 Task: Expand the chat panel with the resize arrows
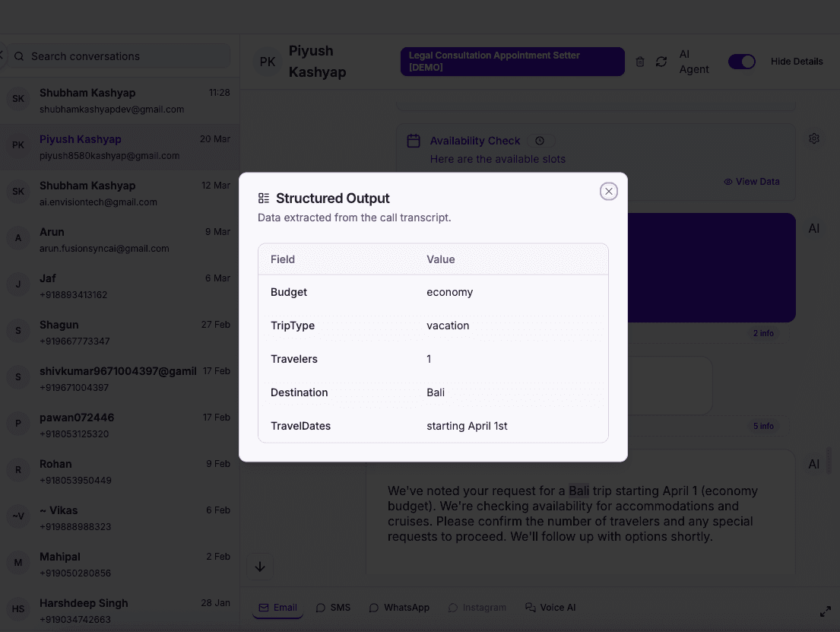826,611
